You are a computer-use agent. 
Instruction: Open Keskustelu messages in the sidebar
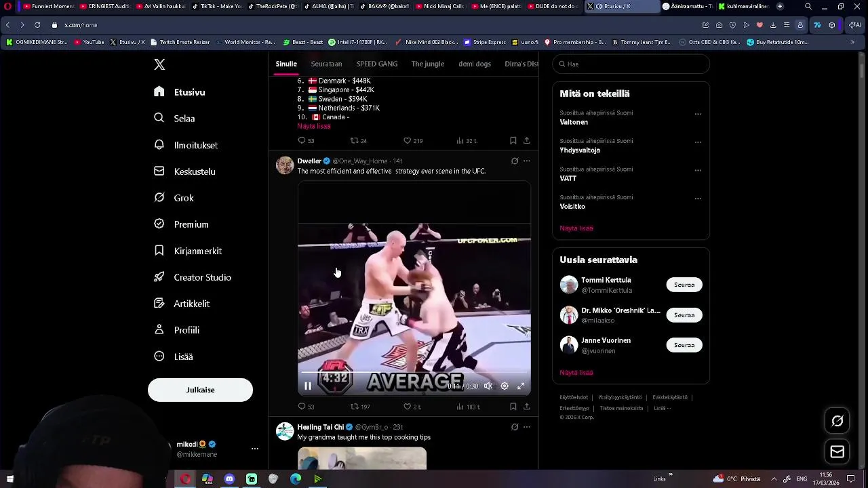(x=184, y=171)
